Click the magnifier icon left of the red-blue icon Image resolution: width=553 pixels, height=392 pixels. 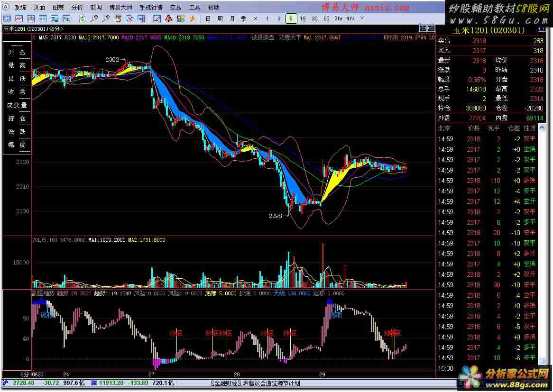(x=106, y=18)
